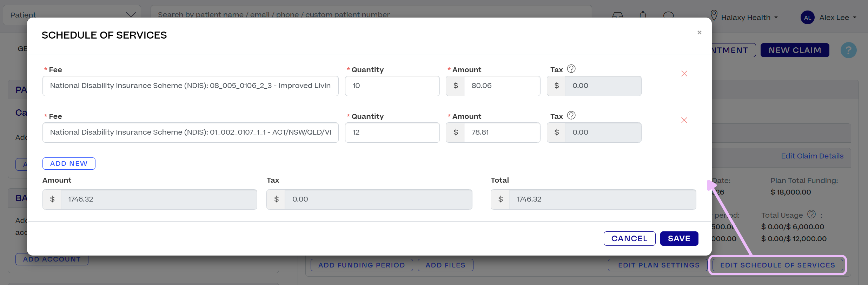Click the Add Files button
The height and width of the screenshot is (285, 868).
pos(445,265)
